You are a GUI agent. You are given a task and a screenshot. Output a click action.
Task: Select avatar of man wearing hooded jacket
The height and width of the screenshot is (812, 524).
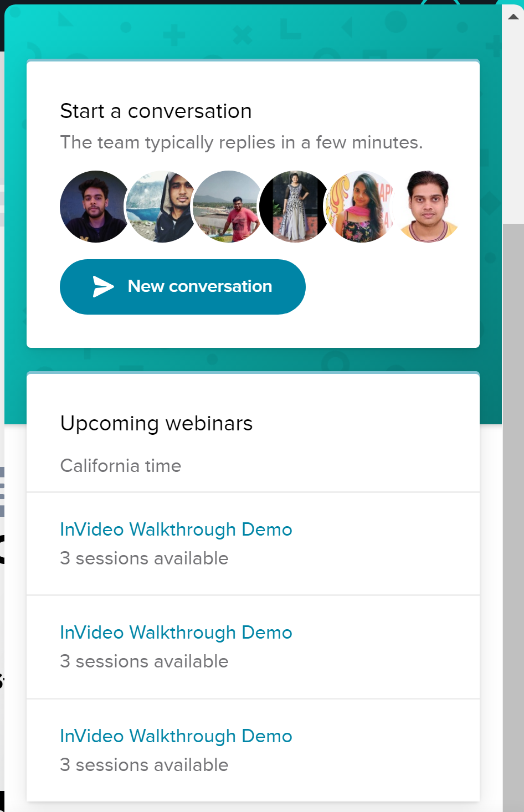point(160,207)
